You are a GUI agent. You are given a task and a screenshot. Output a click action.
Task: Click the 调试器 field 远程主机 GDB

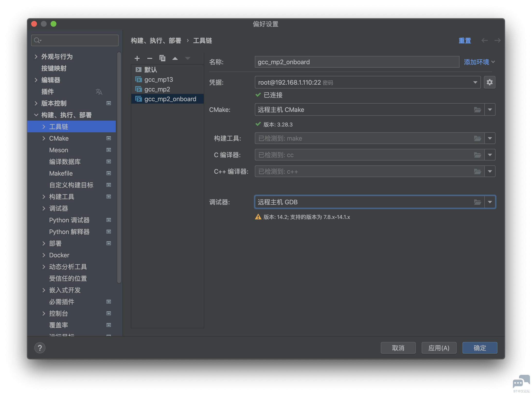pos(370,202)
